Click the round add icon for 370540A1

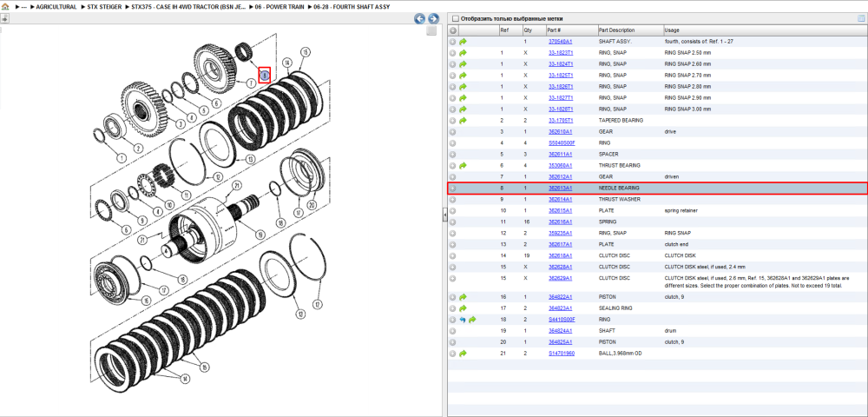(453, 42)
